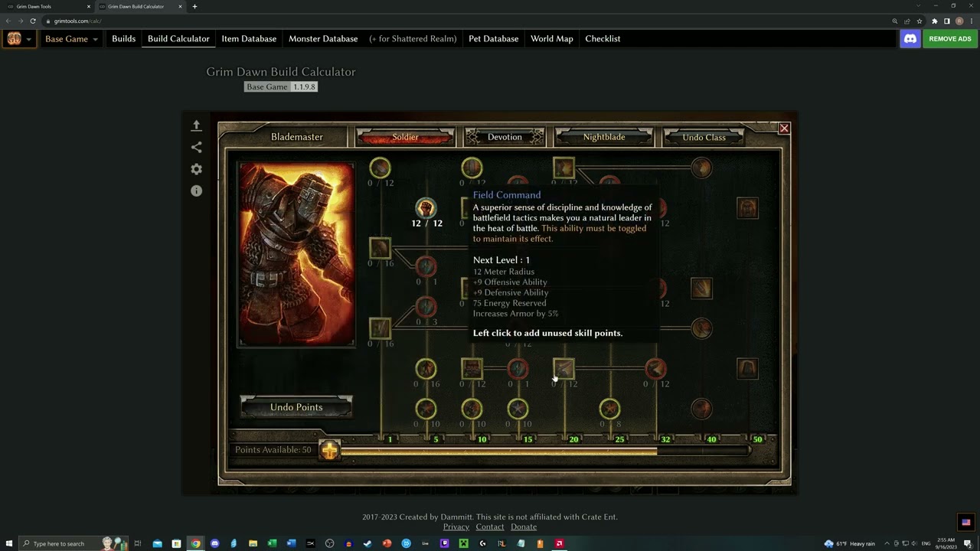The width and height of the screenshot is (980, 551).
Task: Select the bottom round skill in level 40 column
Action: [701, 409]
